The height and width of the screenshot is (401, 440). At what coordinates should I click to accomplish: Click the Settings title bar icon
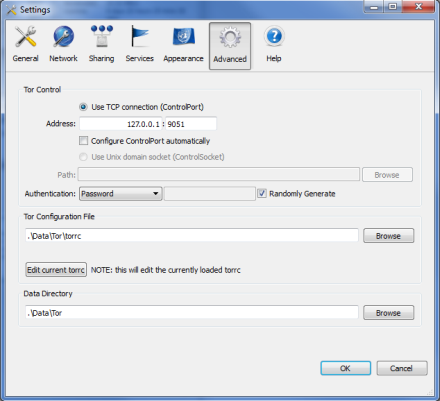11,10
